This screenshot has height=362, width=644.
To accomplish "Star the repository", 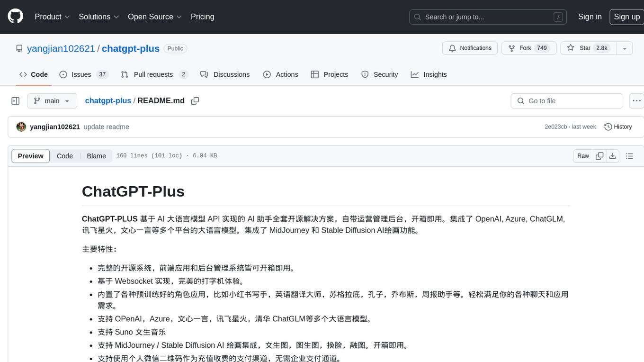I will pos(588,48).
